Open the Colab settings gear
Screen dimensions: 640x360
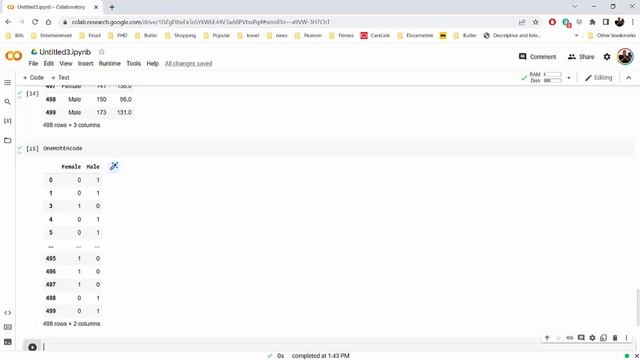pyautogui.click(x=607, y=57)
